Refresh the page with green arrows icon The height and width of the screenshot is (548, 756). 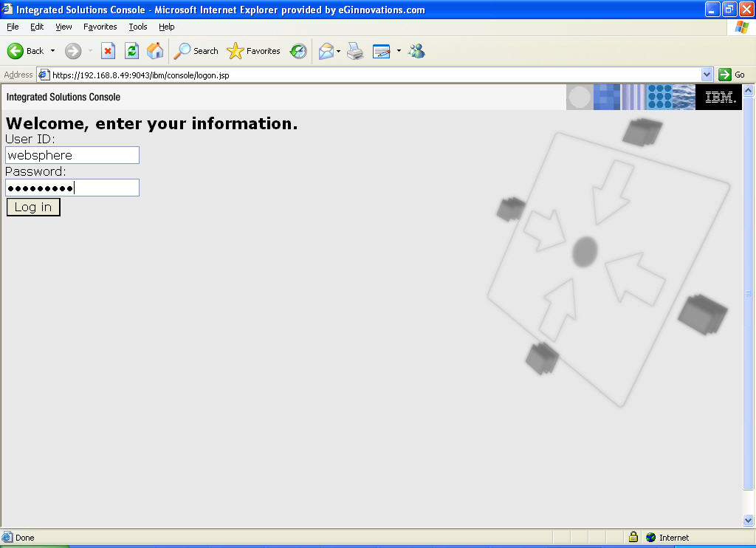131,51
